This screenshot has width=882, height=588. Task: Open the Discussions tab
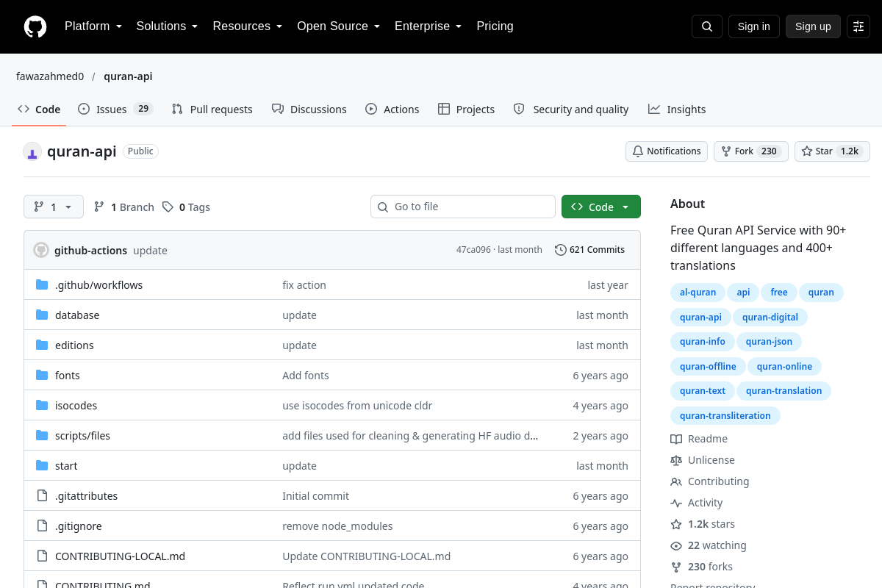(309, 109)
